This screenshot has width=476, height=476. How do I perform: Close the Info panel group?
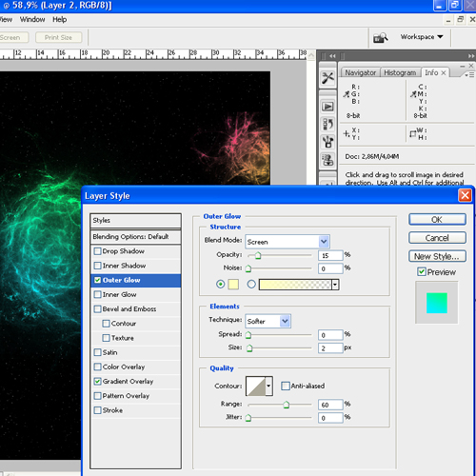471,66
